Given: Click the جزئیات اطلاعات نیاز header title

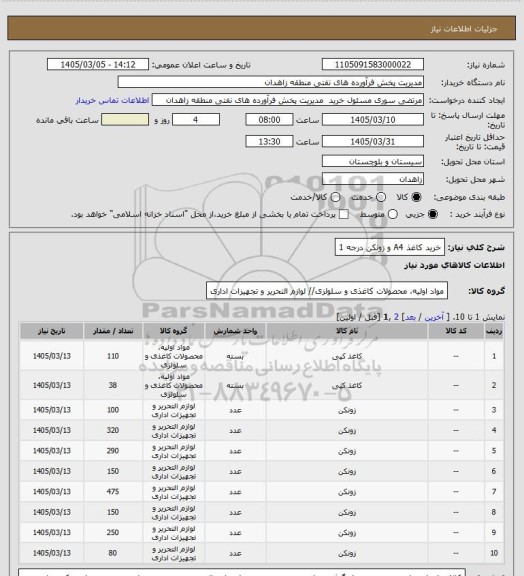Looking at the screenshot, I should click(x=464, y=28).
